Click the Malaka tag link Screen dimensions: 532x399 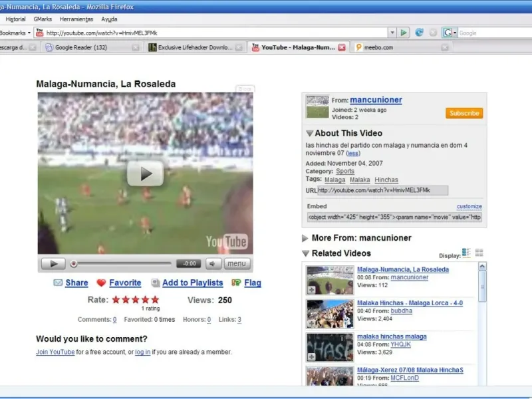coord(360,180)
